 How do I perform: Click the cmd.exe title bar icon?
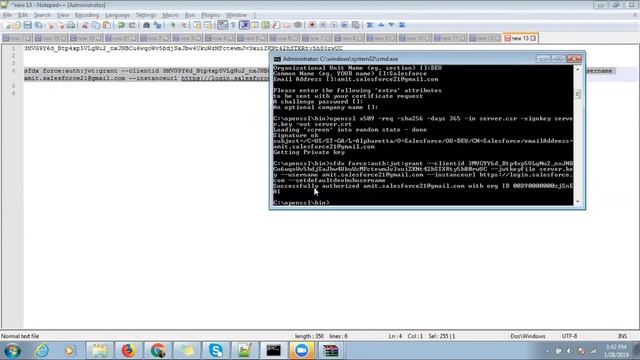tap(277, 59)
